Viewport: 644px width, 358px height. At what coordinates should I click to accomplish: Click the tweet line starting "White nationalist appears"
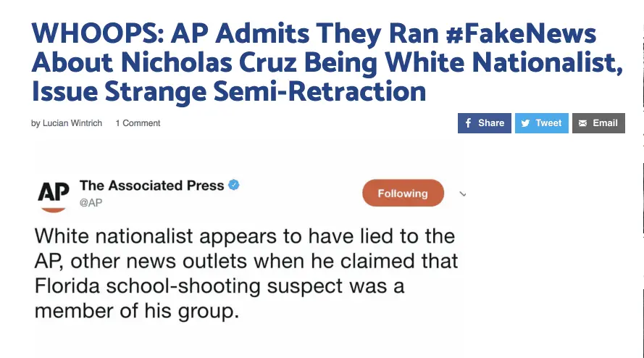[x=244, y=236]
